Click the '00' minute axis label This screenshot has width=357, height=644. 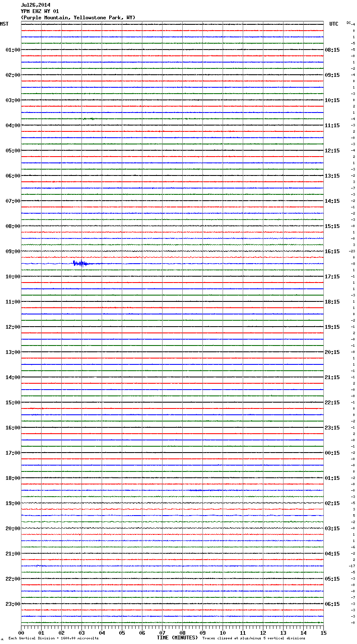click(x=21, y=633)
